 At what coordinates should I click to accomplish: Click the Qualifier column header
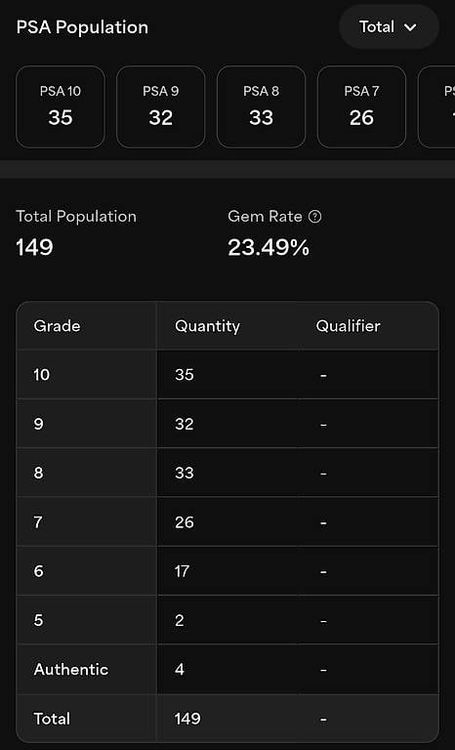coord(348,326)
